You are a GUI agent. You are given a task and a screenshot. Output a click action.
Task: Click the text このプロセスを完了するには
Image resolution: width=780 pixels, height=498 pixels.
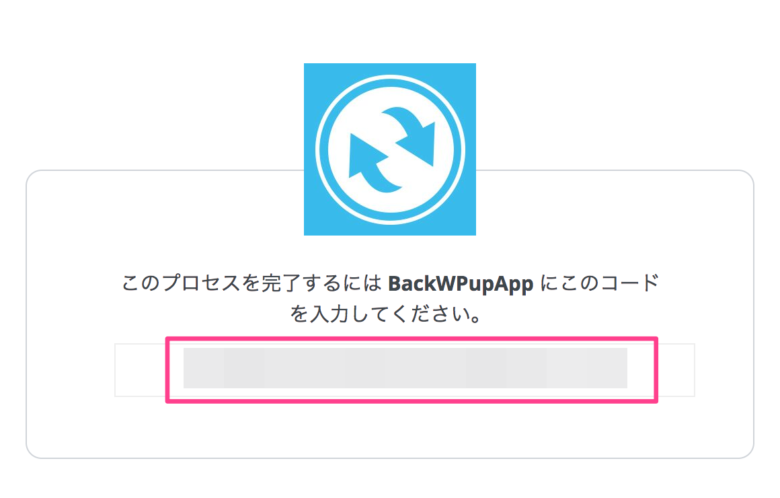click(x=251, y=283)
